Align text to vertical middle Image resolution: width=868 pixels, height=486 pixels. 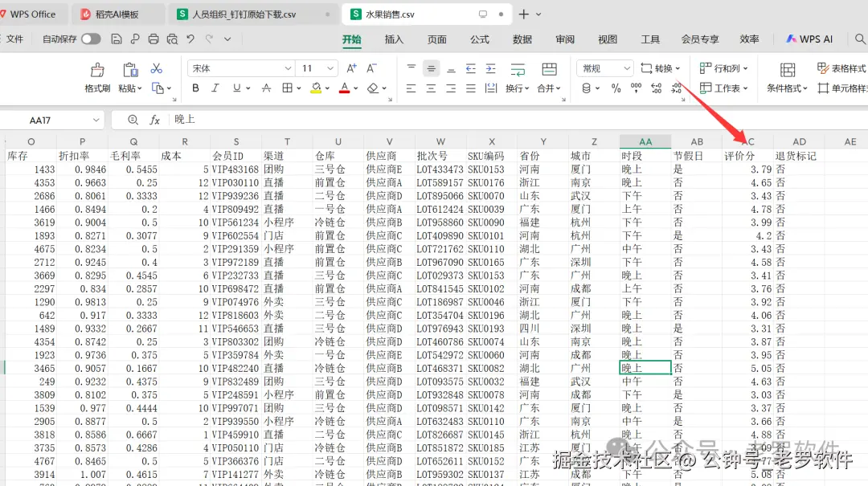point(431,68)
